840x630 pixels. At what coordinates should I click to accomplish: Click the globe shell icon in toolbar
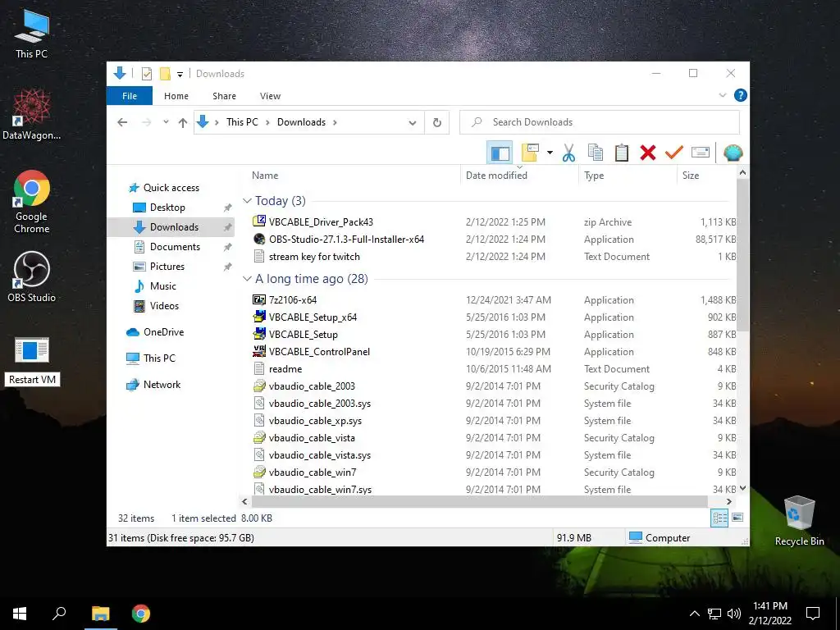click(x=733, y=153)
